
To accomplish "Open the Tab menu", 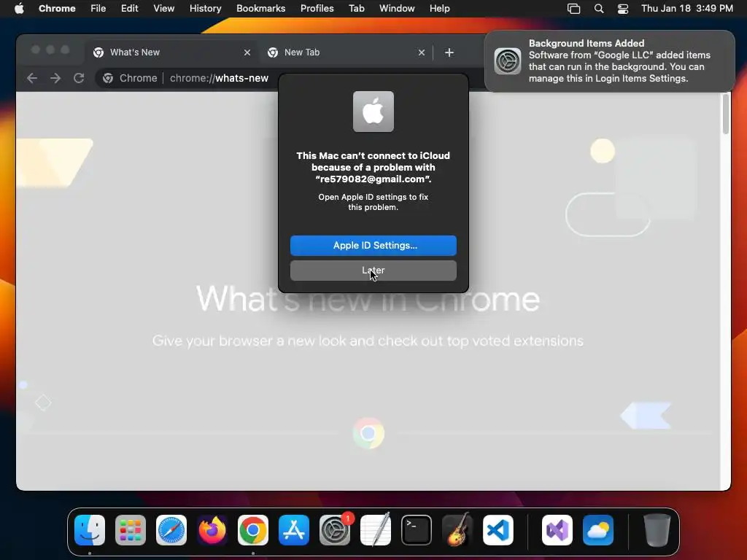I will pyautogui.click(x=356, y=9).
